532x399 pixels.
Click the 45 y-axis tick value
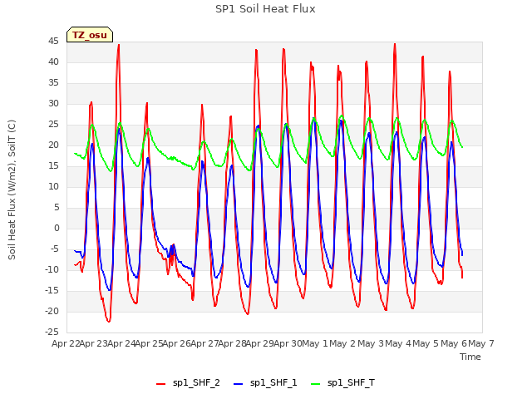point(53,42)
